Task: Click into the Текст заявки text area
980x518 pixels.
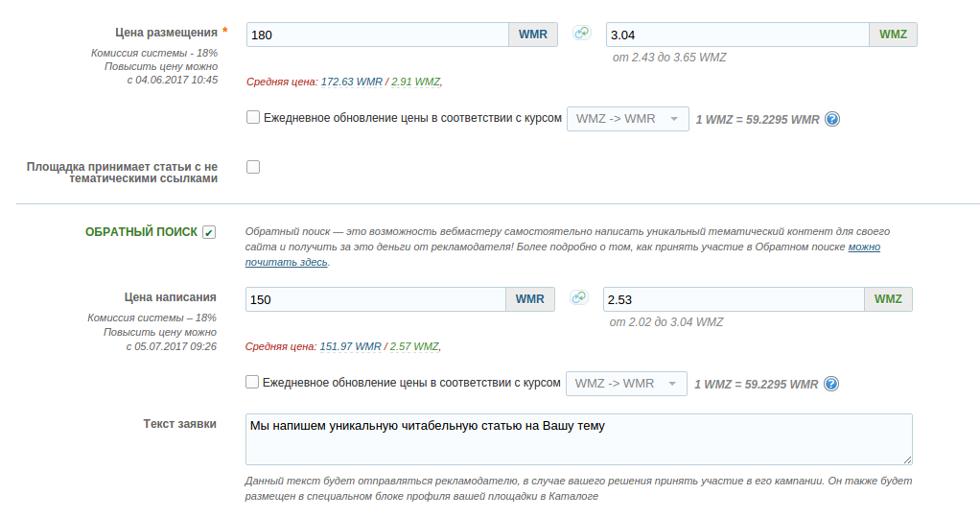Action: click(579, 439)
